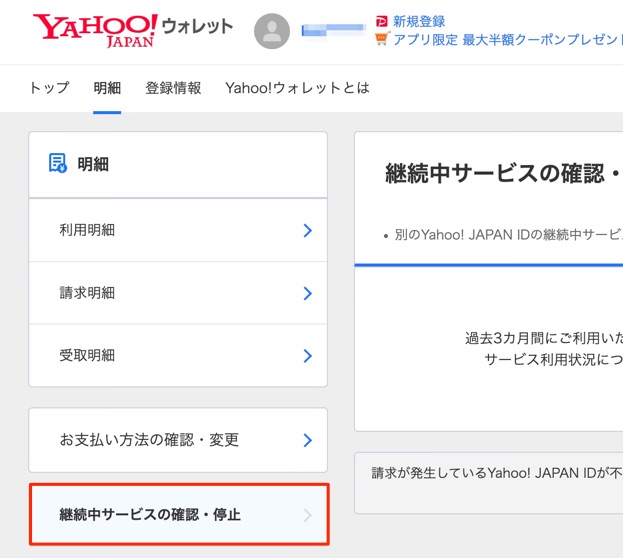The image size is (623, 558).
Task: Open 利用明細 in the sidebar
Action: [178, 230]
